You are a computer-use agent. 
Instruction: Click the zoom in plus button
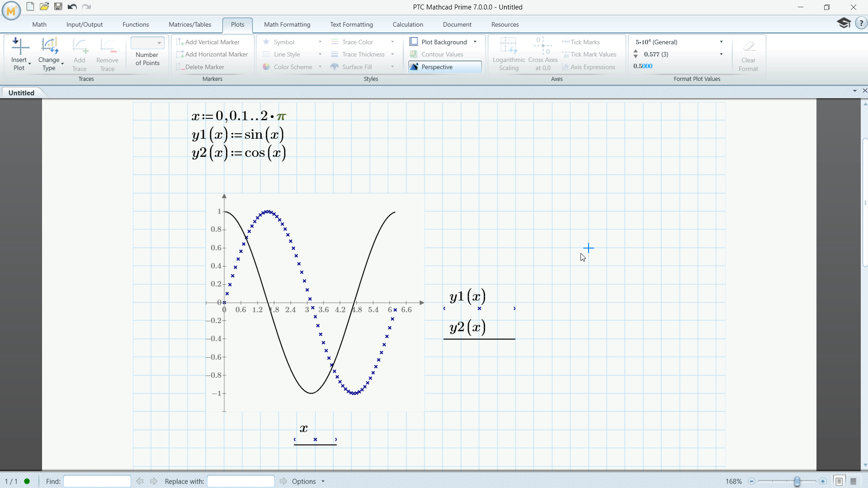coord(823,481)
